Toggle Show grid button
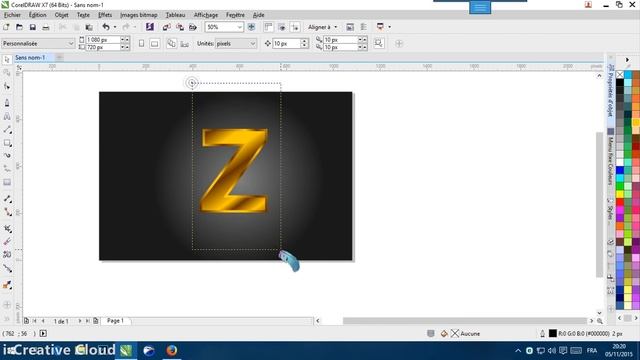This screenshot has height=360, width=640. pyautogui.click(x=282, y=27)
